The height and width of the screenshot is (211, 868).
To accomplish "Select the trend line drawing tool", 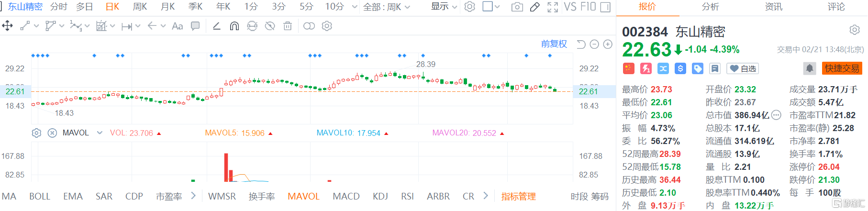I will coord(25,26).
